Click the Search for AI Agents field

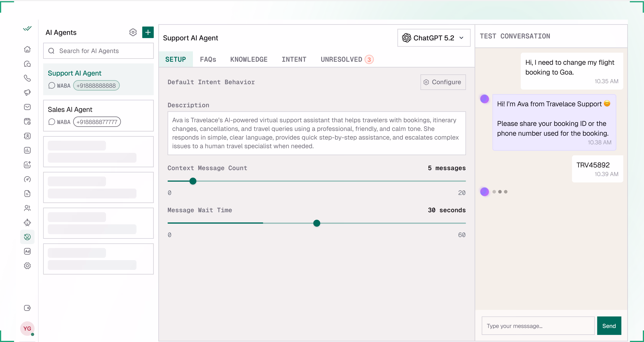pos(98,51)
